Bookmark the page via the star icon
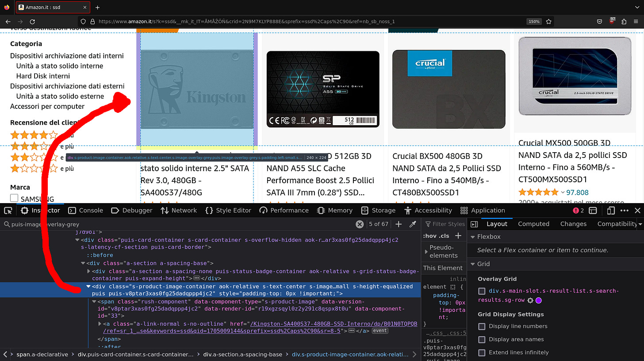This screenshot has height=361, width=644. pos(548,21)
